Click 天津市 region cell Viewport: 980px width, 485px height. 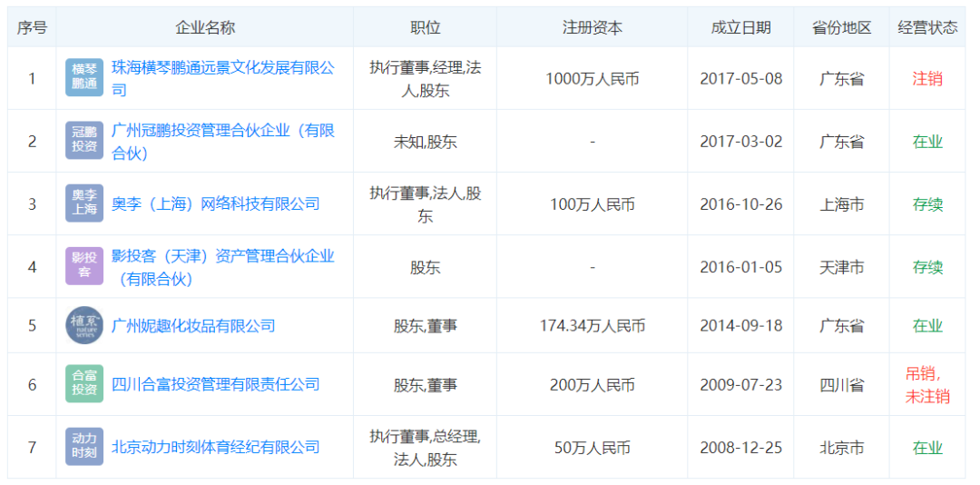tap(841, 267)
